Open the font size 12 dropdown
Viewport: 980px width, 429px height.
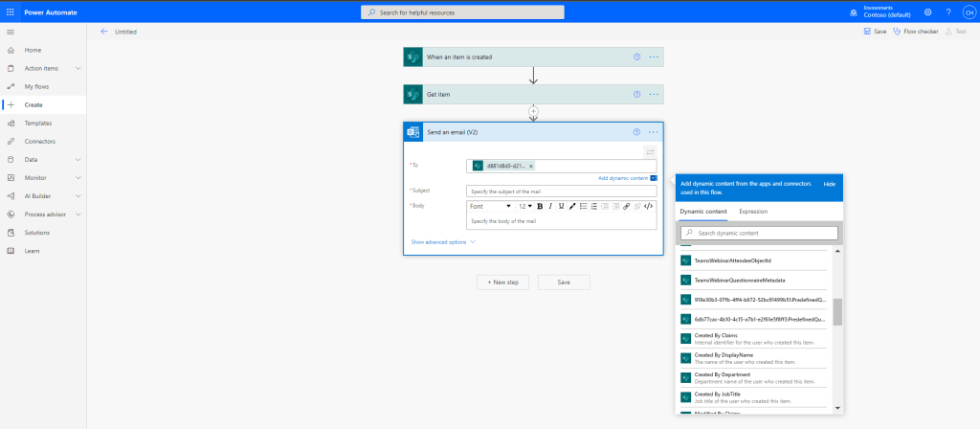(x=524, y=206)
